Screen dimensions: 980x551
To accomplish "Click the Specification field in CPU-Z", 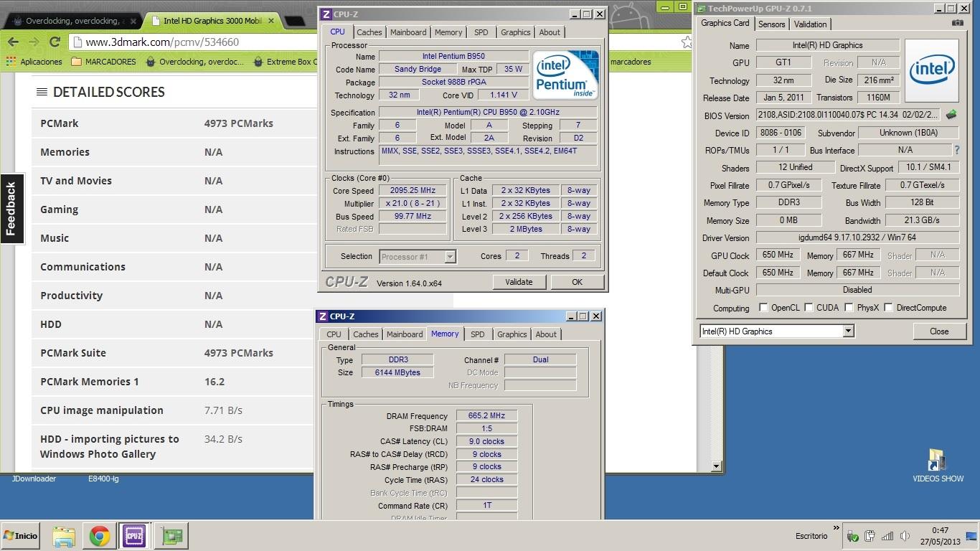I will pyautogui.click(x=488, y=113).
